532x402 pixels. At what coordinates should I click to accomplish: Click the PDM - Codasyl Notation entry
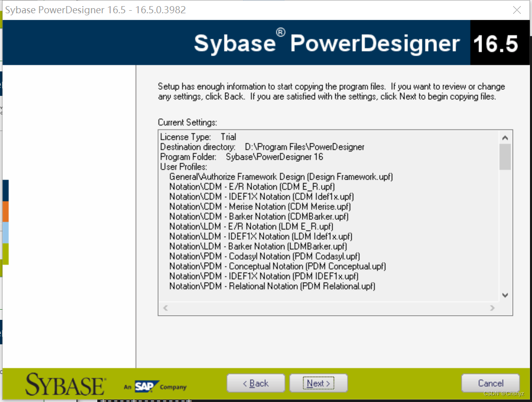point(264,256)
